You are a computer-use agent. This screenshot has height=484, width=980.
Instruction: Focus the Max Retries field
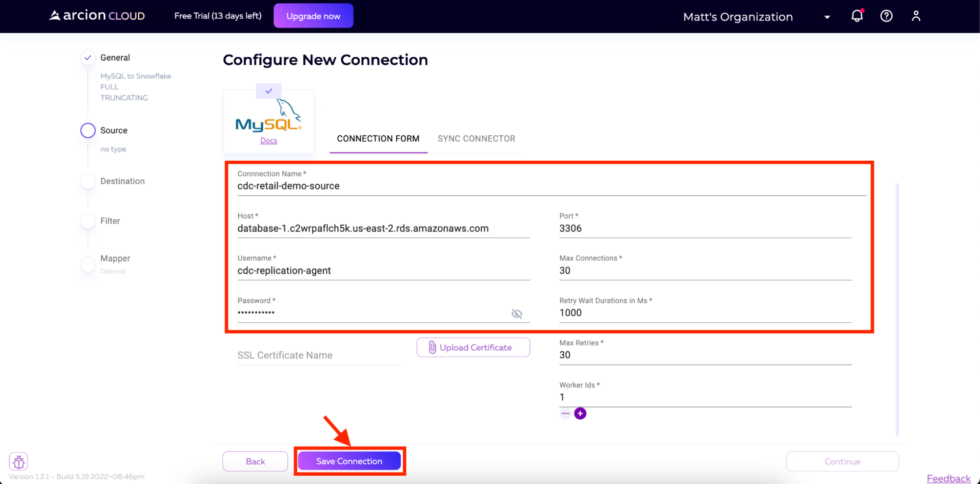(705, 355)
